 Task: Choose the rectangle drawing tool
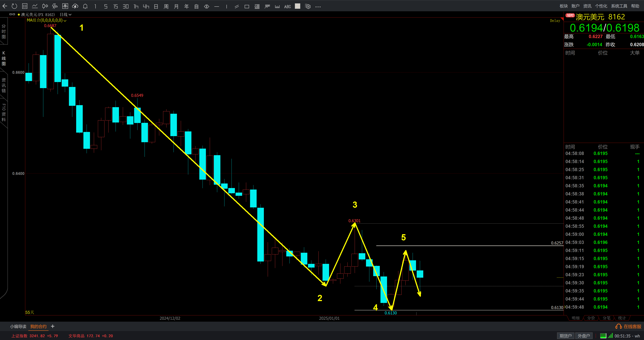247,7
